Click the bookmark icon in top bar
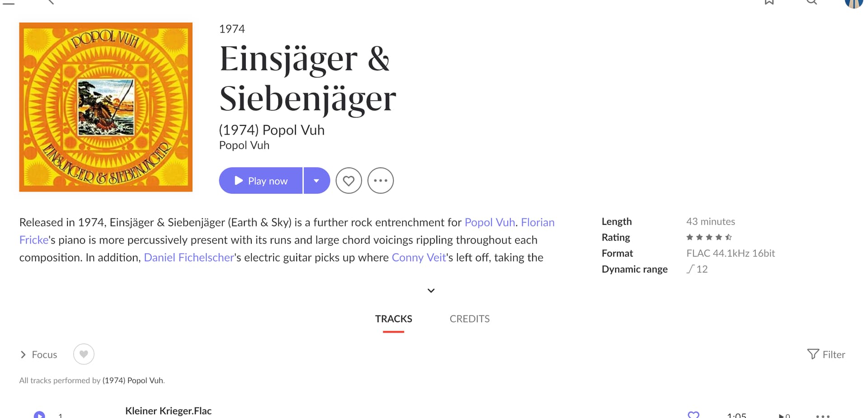The image size is (868, 418). tap(769, 2)
